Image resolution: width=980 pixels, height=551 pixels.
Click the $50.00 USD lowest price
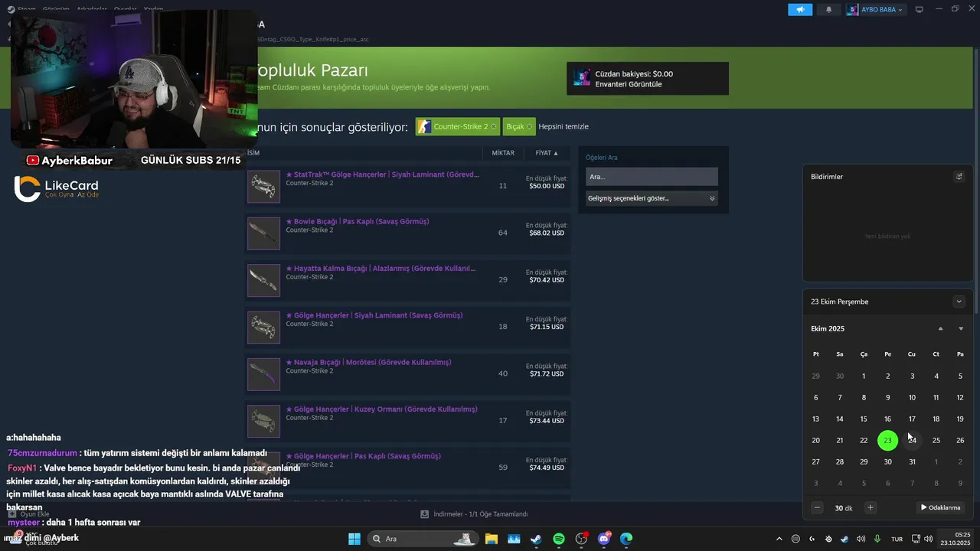pyautogui.click(x=547, y=186)
